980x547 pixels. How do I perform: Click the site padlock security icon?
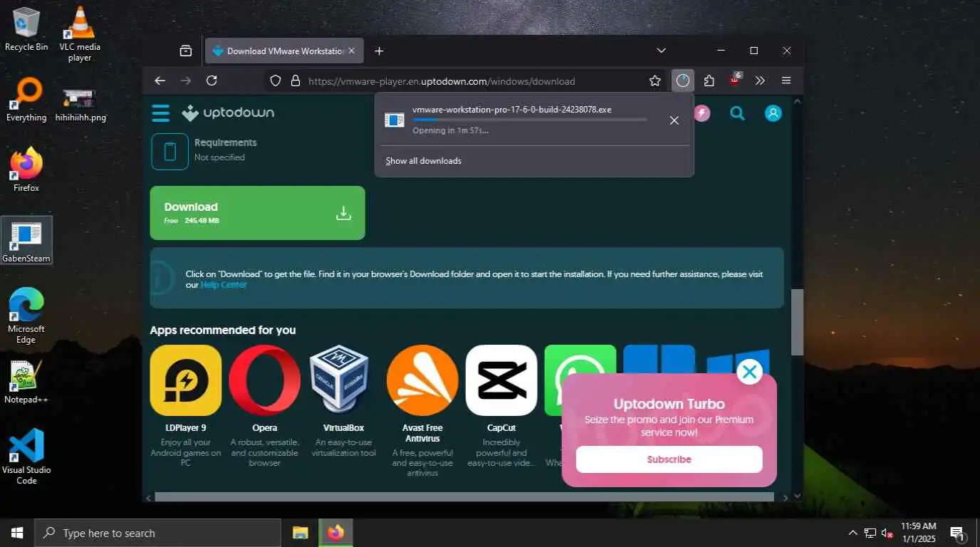pyautogui.click(x=296, y=81)
